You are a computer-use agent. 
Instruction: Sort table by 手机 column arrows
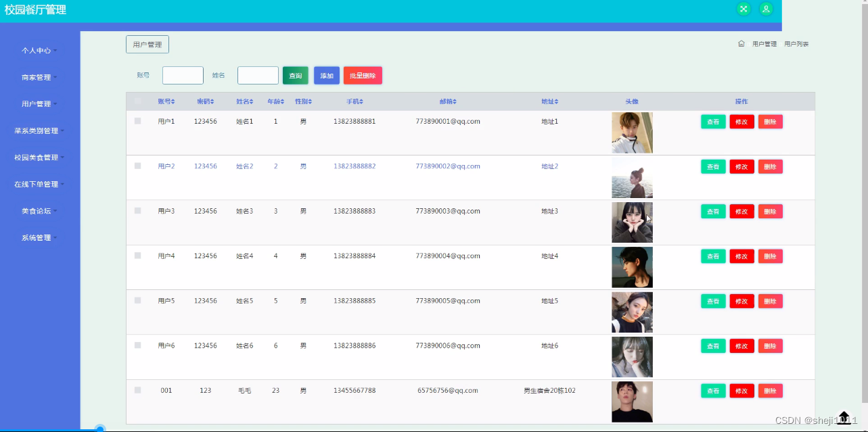click(361, 101)
